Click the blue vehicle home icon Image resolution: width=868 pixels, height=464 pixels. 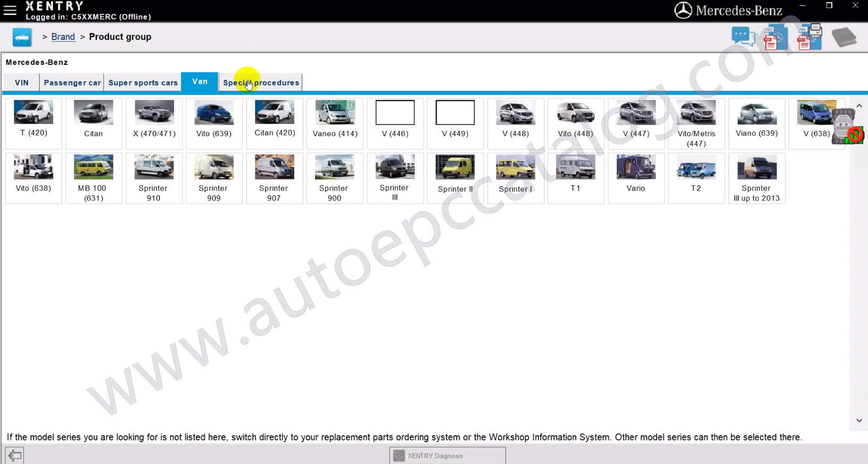[x=22, y=37]
